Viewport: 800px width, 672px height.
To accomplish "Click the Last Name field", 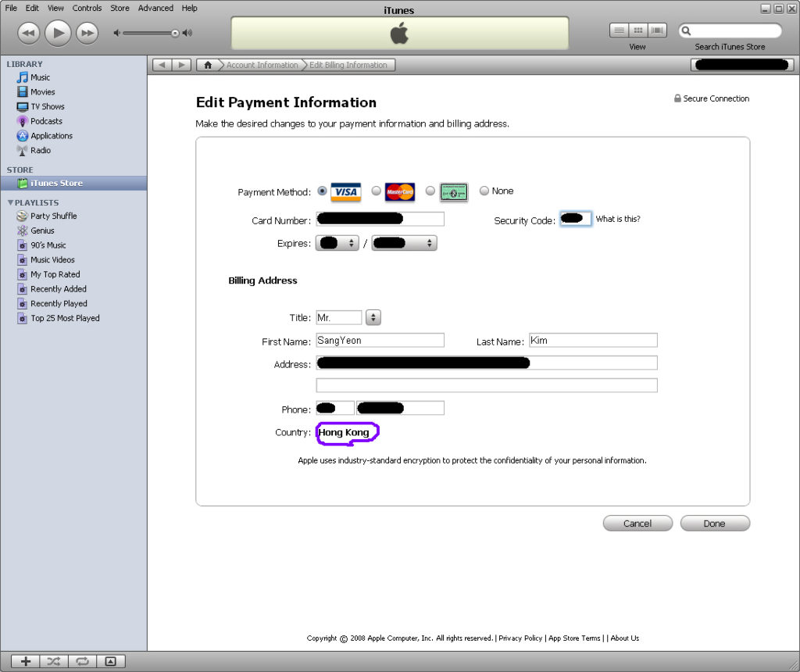I will pyautogui.click(x=594, y=341).
